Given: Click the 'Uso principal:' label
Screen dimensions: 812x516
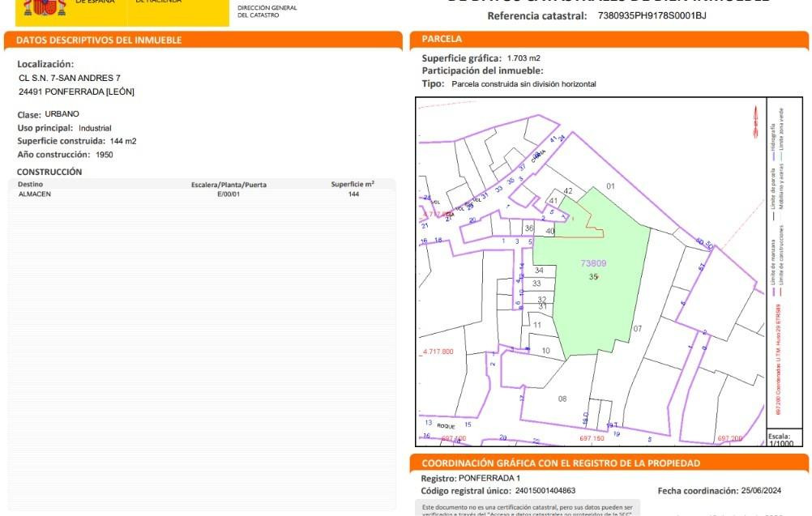Looking at the screenshot, I should (45, 128).
